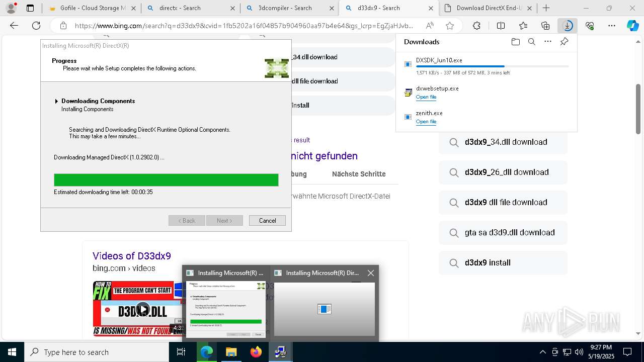
Task: Open the Edge profile icon
Action: coord(11,8)
